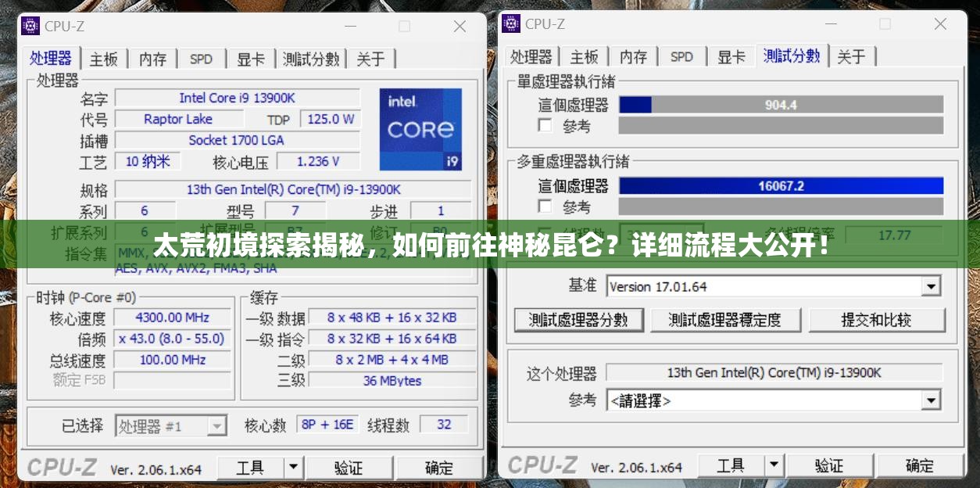Image resolution: width=980 pixels, height=488 pixels.
Task: Open the benchmark Version 17.01.64 dropdown
Action: coord(931,286)
